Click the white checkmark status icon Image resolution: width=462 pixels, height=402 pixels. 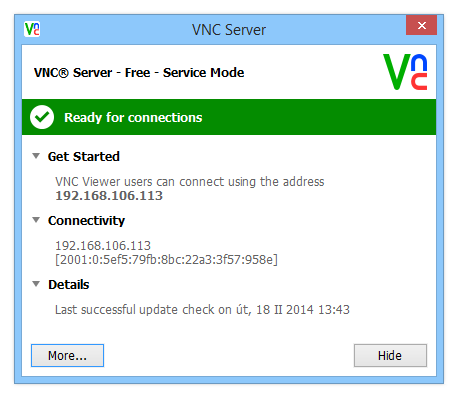42,117
